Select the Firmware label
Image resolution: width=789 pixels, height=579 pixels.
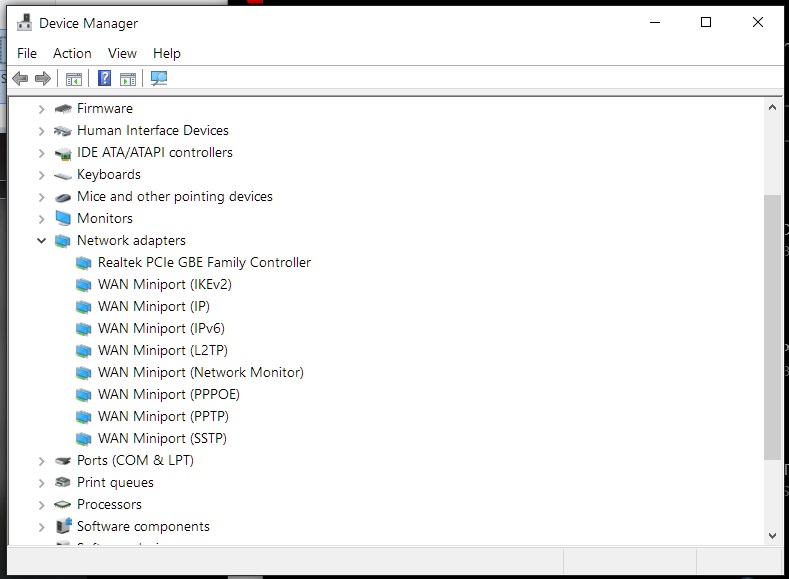pyautogui.click(x=105, y=109)
